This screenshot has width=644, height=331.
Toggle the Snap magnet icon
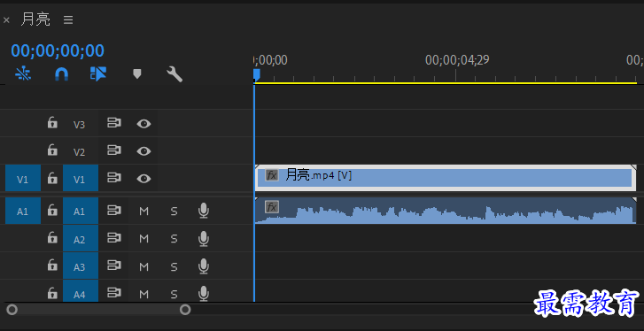(61, 74)
